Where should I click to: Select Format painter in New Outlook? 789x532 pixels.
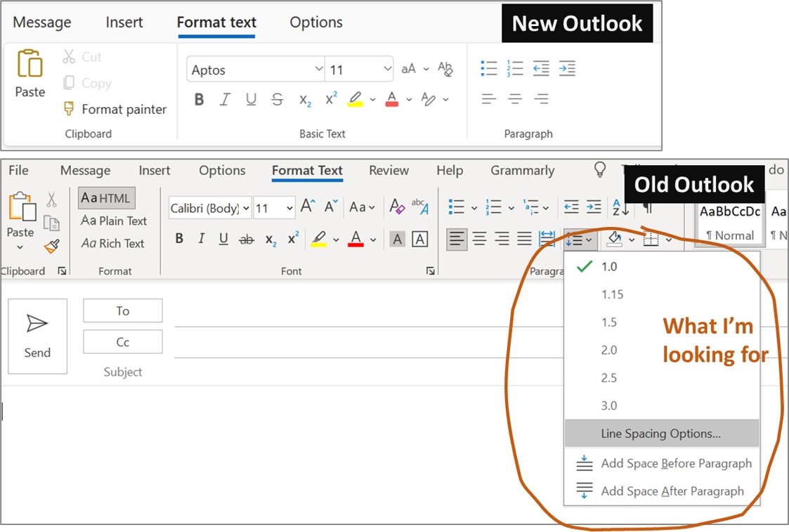(115, 109)
